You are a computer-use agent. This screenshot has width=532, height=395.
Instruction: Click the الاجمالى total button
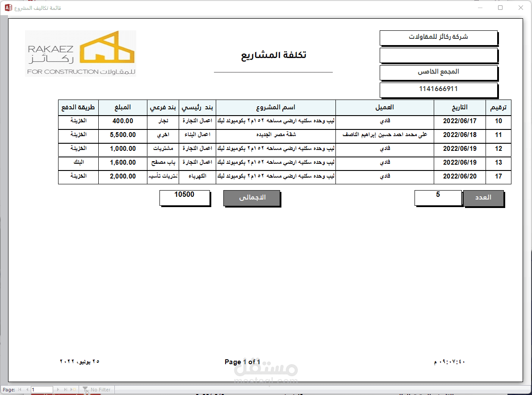tap(252, 198)
